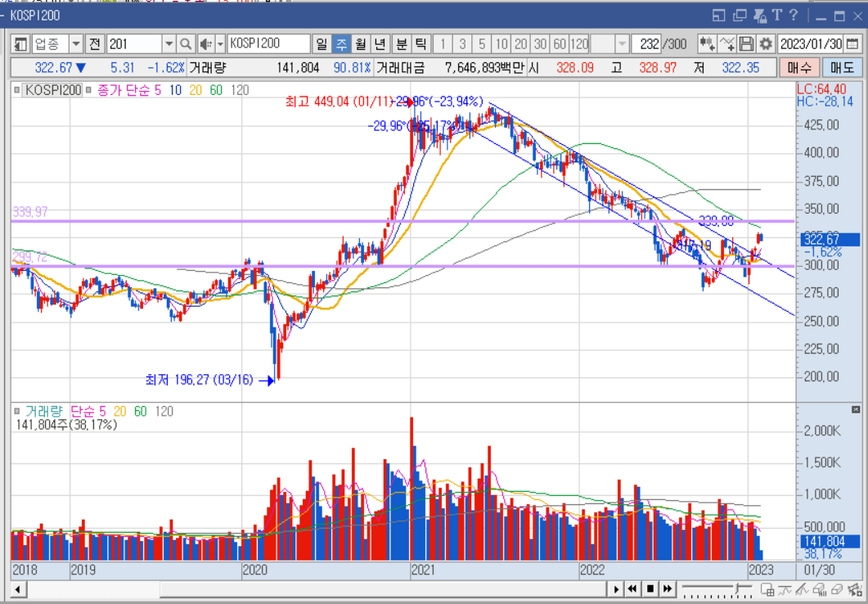Open the custom interval dropdown

(x=623, y=43)
